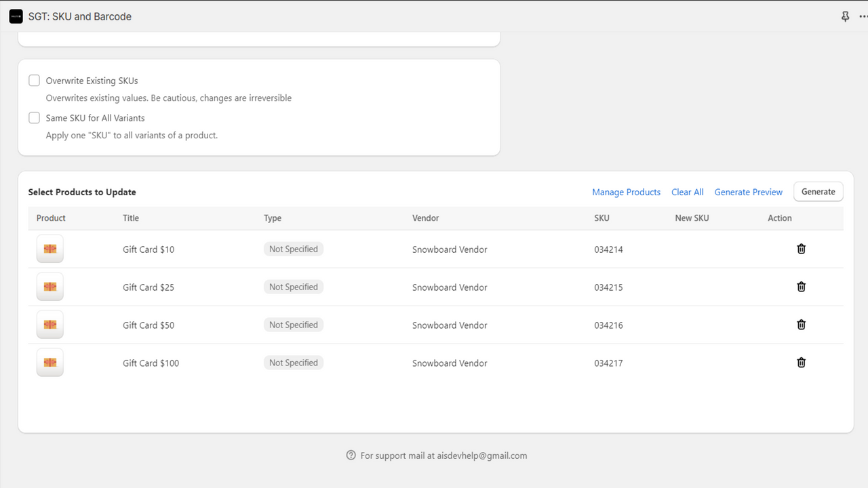This screenshot has height=488, width=868.
Task: Open Gift Card $10 product thumbnail
Action: (x=50, y=249)
